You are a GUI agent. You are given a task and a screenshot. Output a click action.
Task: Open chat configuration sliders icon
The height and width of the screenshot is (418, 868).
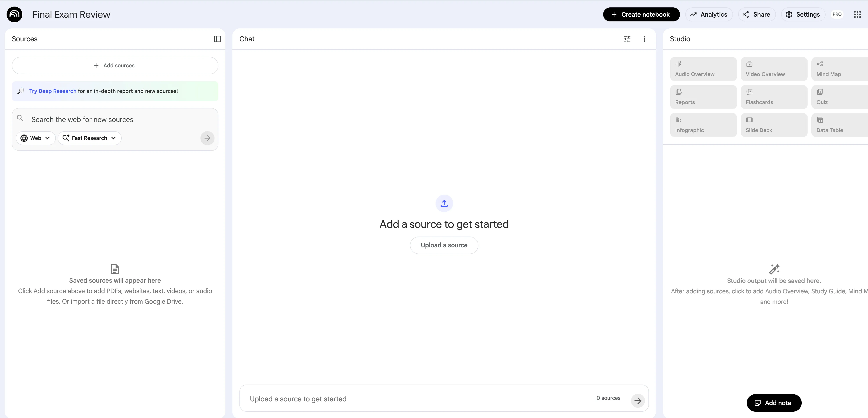click(x=627, y=39)
